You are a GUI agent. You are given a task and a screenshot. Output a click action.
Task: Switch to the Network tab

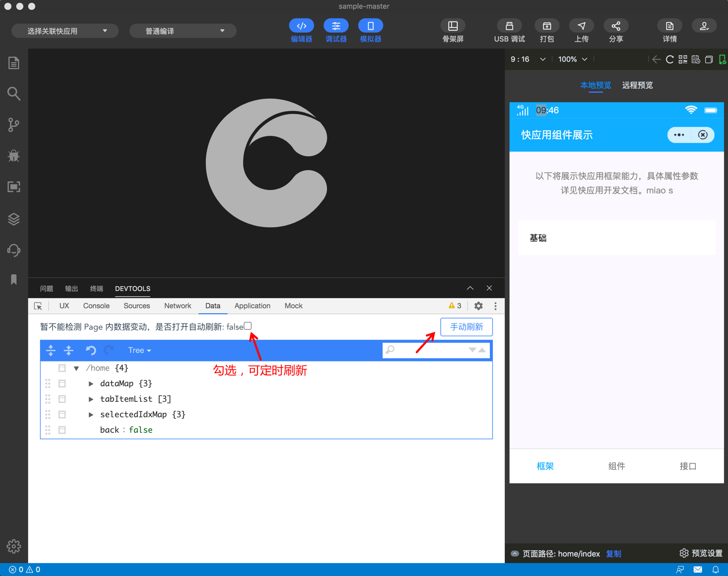(177, 306)
